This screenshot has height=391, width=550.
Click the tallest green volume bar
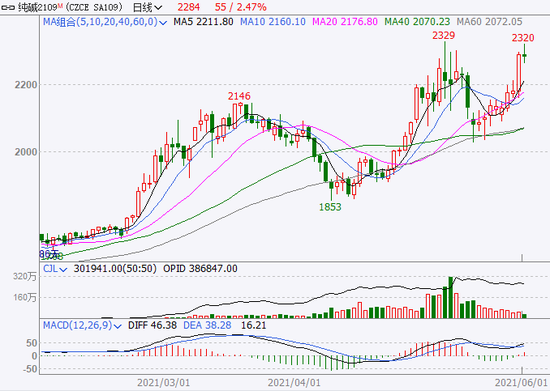point(451,297)
